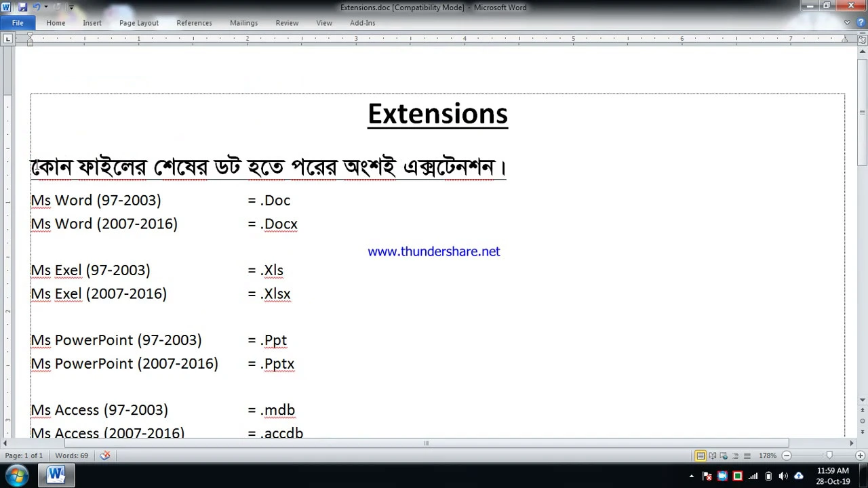Click the Next Page double-arrow button

coord(863,432)
